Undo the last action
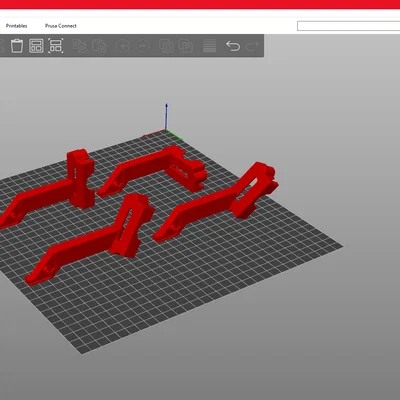Screen dimensions: 400x400 [233, 46]
